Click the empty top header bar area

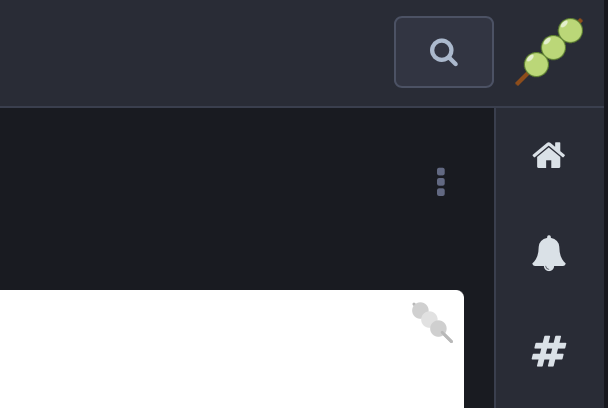point(194,53)
